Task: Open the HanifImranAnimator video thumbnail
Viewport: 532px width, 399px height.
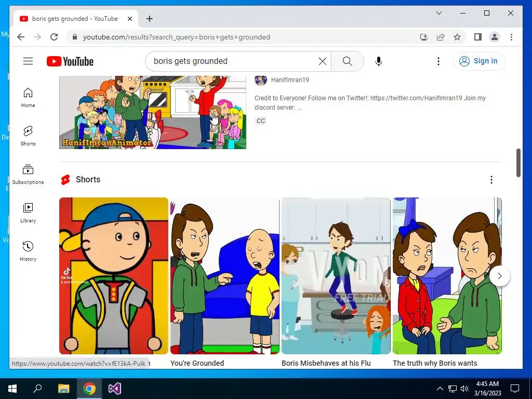Action: [153, 112]
